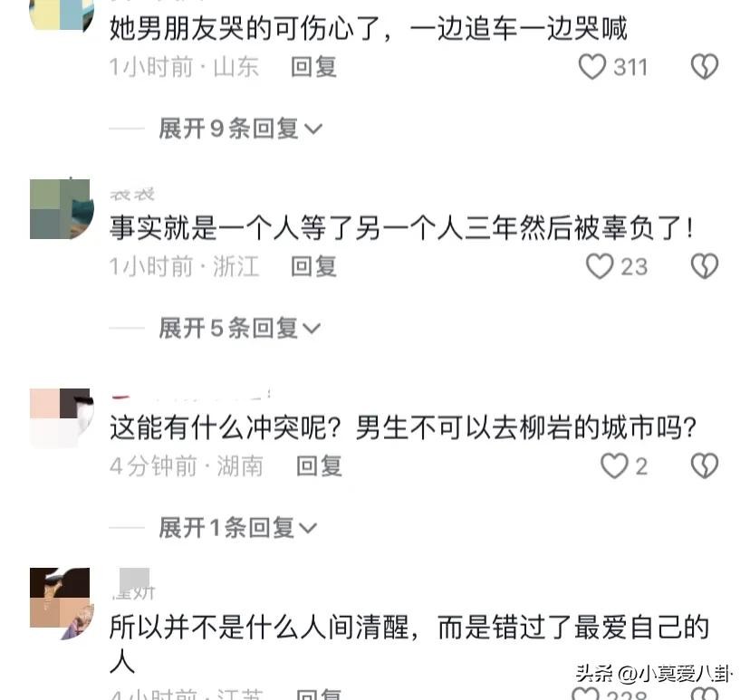Tap broken heart on the bottom Jiangsu comment
This screenshot has width=750, height=700.
[x=705, y=694]
